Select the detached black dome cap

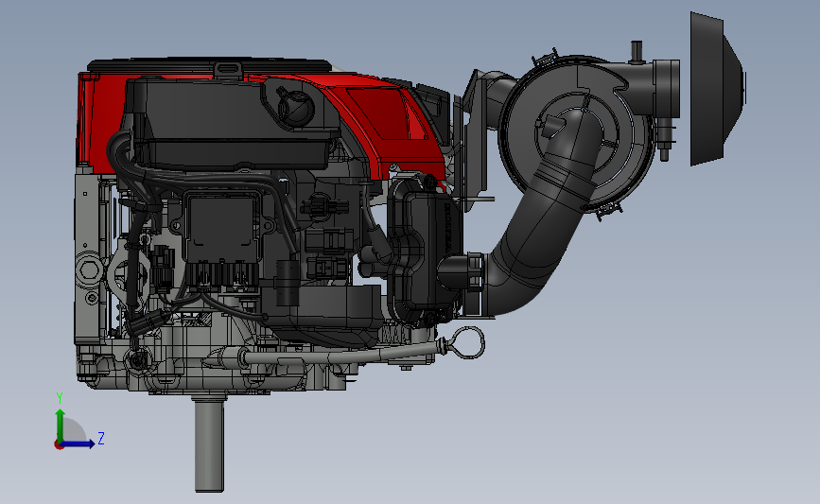717,88
